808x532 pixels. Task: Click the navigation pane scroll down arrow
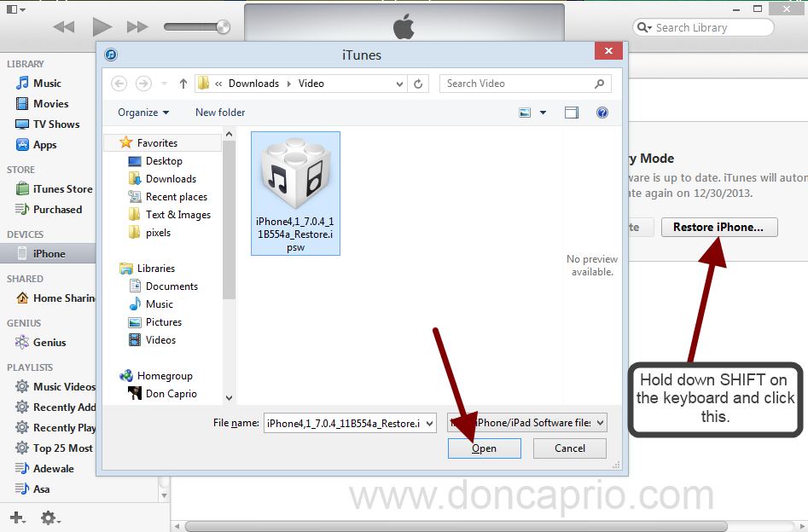(x=230, y=397)
